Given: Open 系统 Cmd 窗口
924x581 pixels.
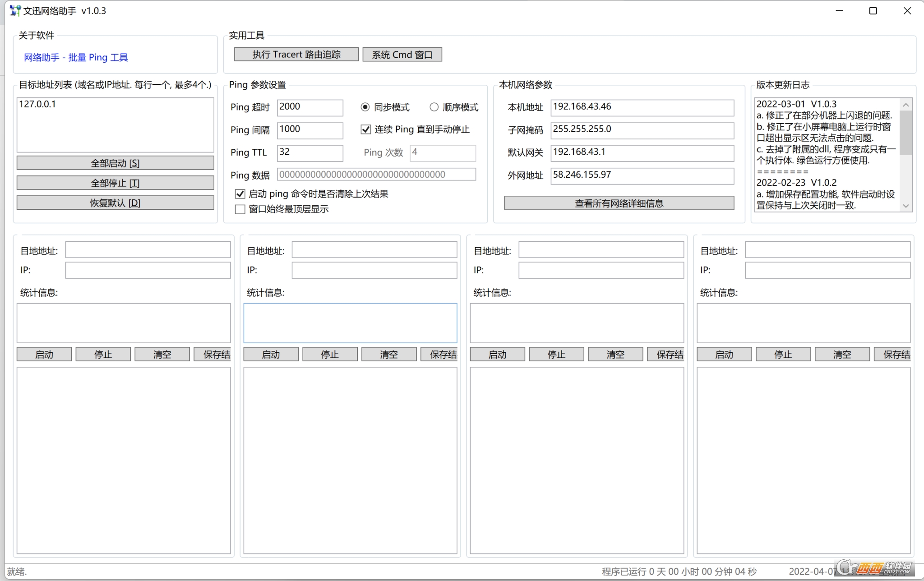Looking at the screenshot, I should 402,54.
